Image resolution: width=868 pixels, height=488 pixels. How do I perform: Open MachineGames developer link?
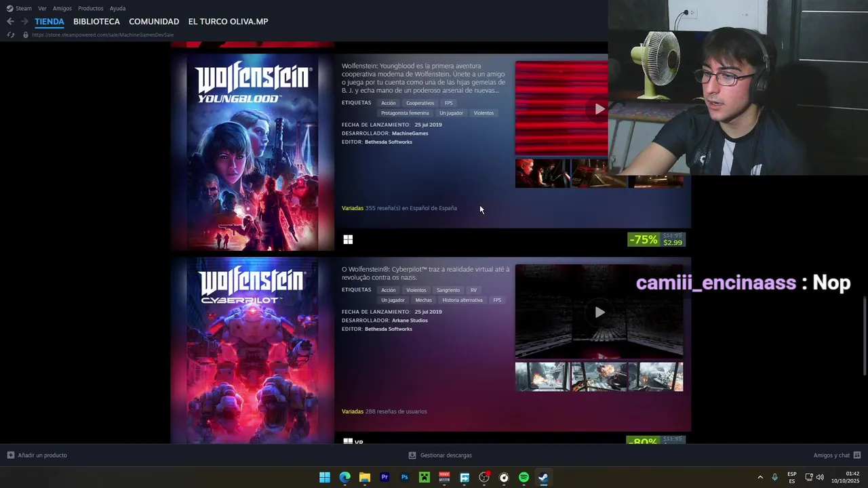[x=410, y=134]
